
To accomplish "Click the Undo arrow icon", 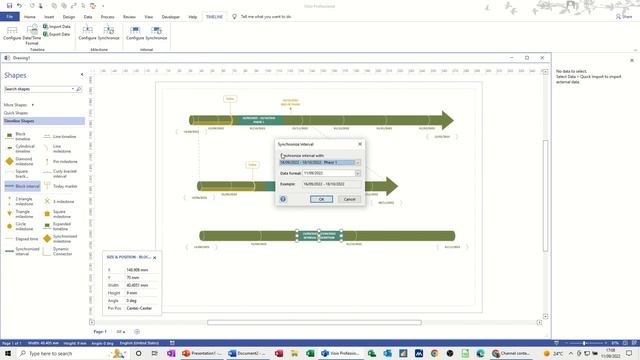I will pos(19,6).
